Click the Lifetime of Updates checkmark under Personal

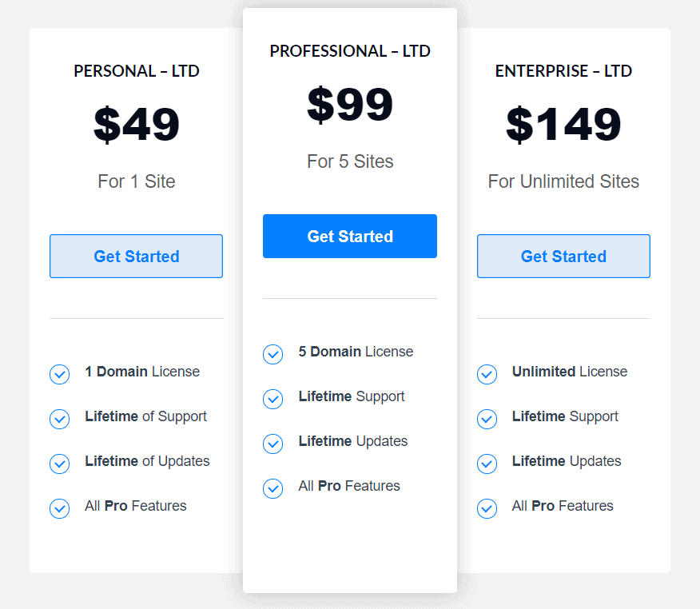click(59, 464)
